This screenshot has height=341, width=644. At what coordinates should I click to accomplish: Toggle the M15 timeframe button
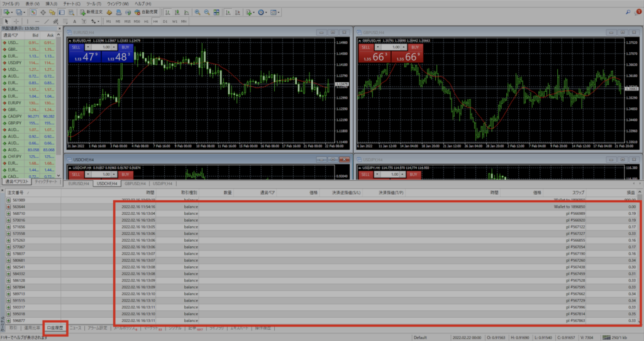[127, 21]
